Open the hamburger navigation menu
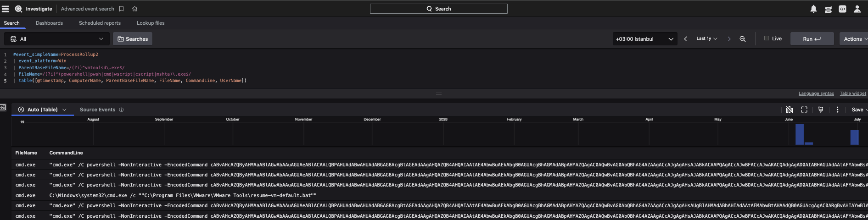 (6, 9)
